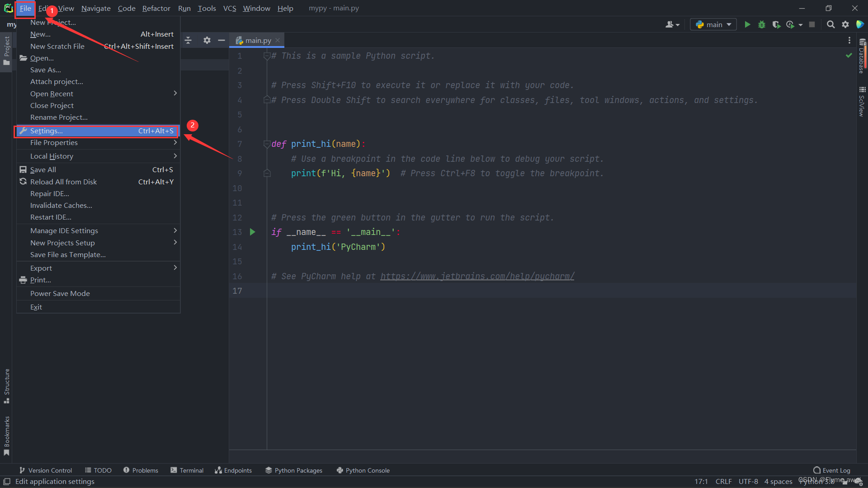Run the main configuration with green play button
868x488 pixels.
click(x=747, y=24)
